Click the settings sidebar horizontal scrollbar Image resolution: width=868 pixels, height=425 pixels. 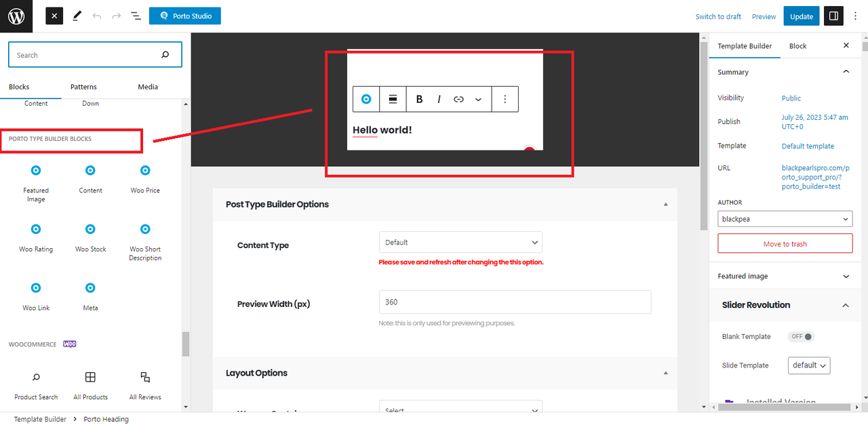point(785,407)
